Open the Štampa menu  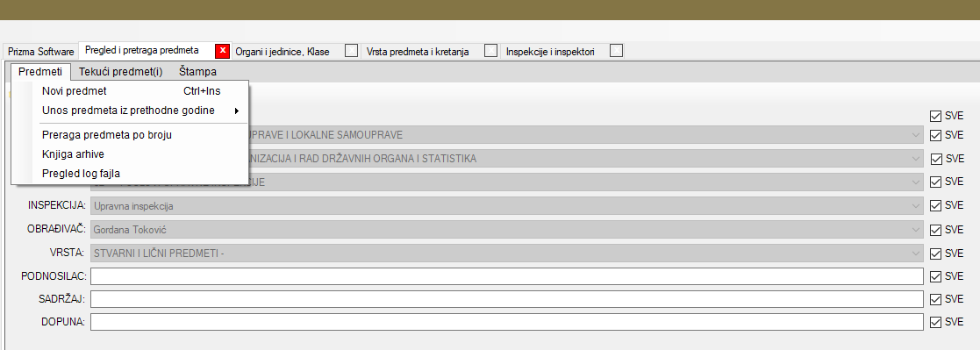click(x=197, y=71)
